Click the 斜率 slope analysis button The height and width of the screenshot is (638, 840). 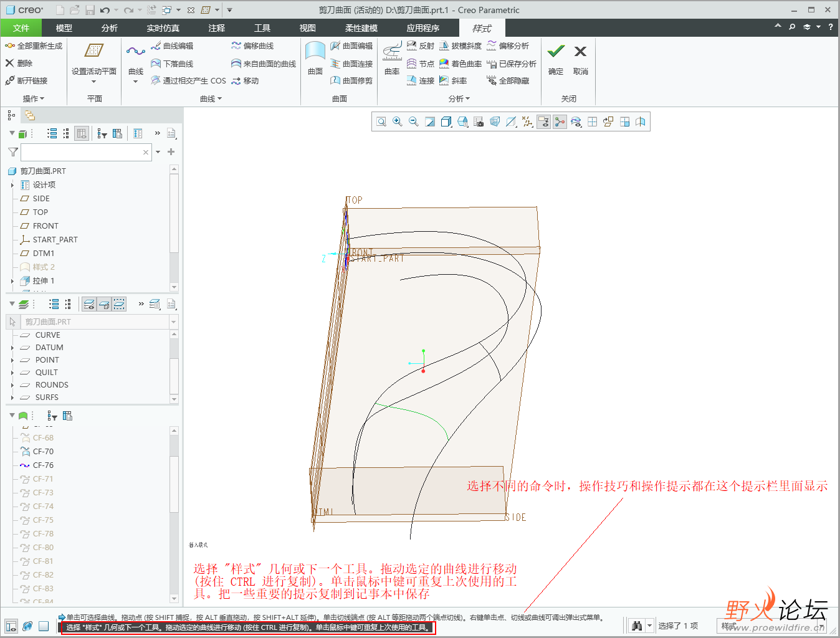[x=453, y=80]
